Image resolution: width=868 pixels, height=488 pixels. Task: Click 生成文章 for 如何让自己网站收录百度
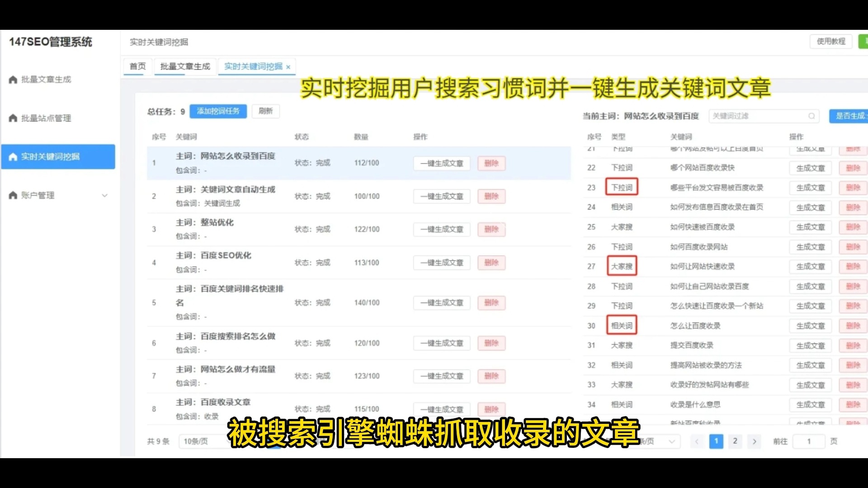[x=811, y=286]
